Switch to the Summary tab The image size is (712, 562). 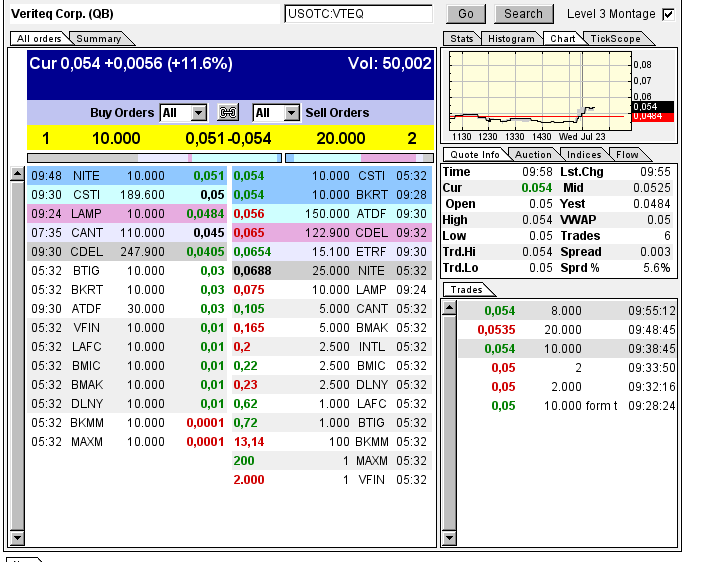(98, 39)
